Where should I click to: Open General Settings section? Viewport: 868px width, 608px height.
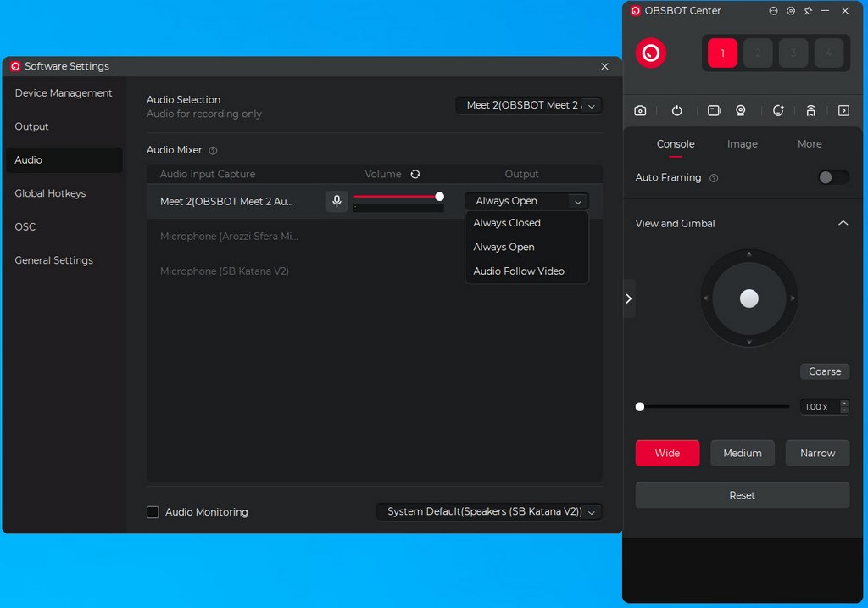click(64, 260)
